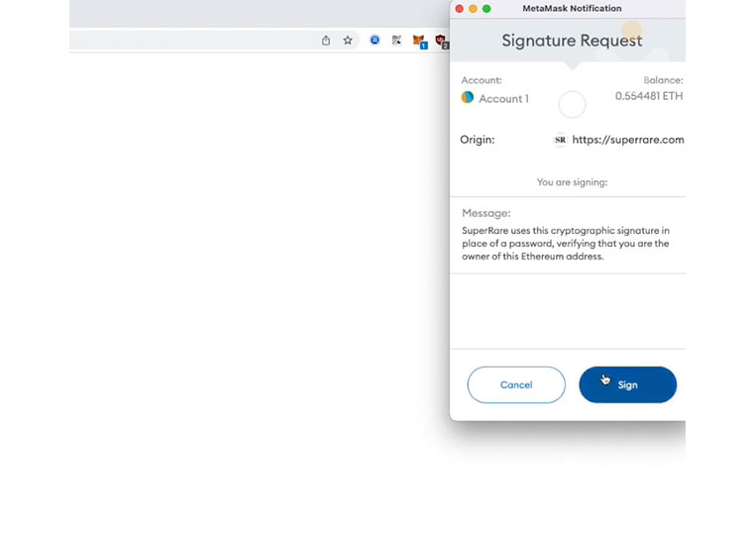
Task: Click the 'You are signing:' label
Action: [x=573, y=182]
